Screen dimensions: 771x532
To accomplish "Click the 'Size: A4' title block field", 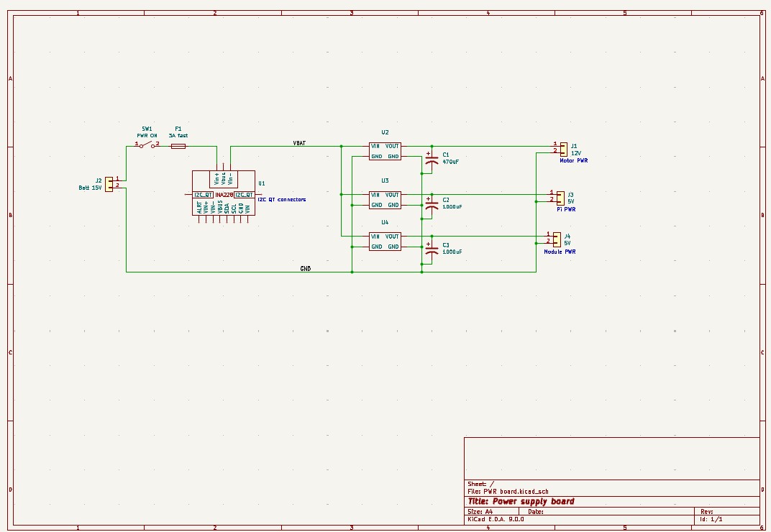I will tap(480, 512).
